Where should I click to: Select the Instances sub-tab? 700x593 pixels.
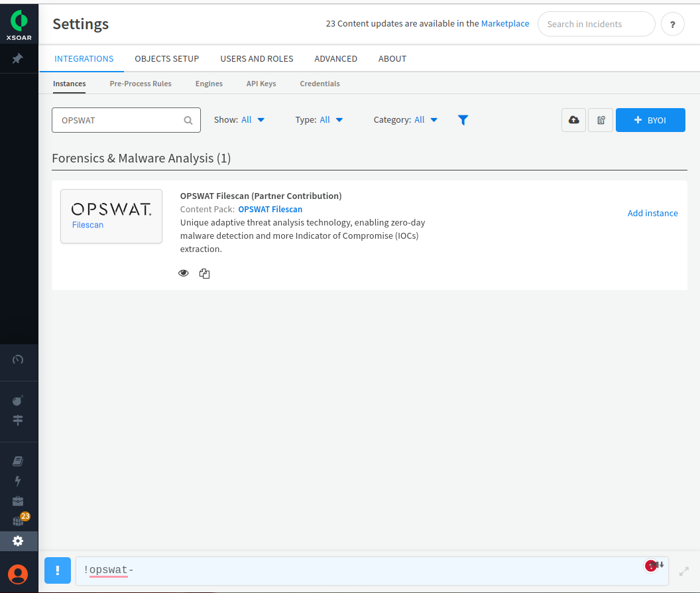tap(69, 84)
